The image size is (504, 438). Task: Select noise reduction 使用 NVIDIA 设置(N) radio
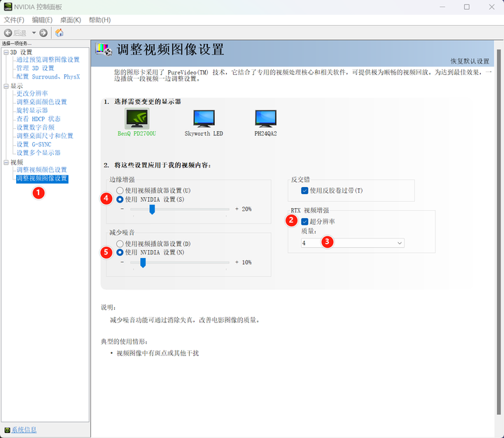120,252
